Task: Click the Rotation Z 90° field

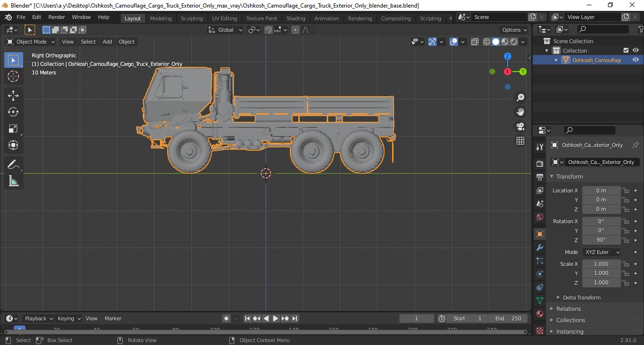Action: [x=601, y=240]
